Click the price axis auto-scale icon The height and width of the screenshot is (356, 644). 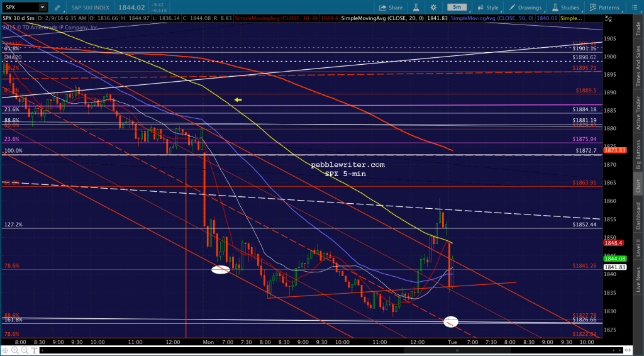click(608, 18)
